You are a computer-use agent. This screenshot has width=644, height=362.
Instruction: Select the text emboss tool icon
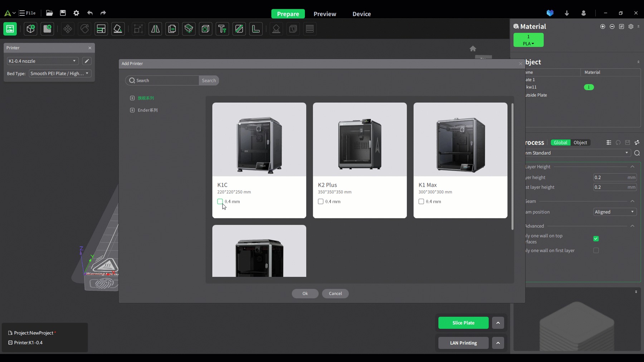(222, 29)
